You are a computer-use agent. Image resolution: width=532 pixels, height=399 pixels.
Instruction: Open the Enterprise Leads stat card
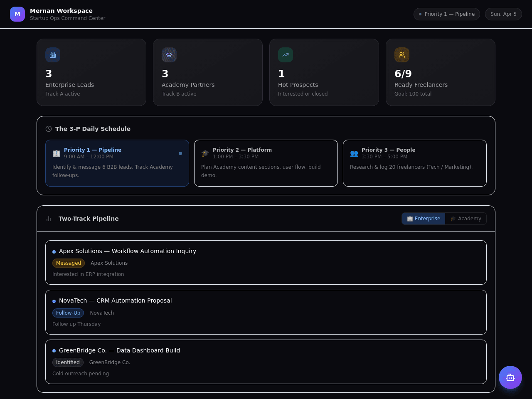pos(91,72)
